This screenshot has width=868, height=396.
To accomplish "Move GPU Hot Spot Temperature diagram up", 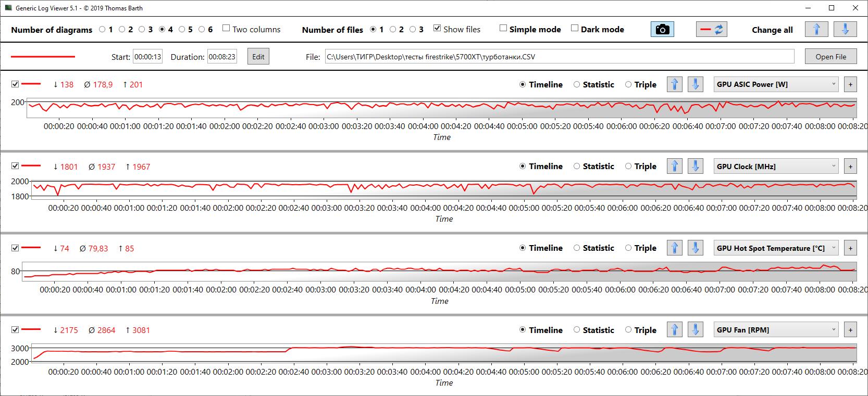I will coord(675,248).
